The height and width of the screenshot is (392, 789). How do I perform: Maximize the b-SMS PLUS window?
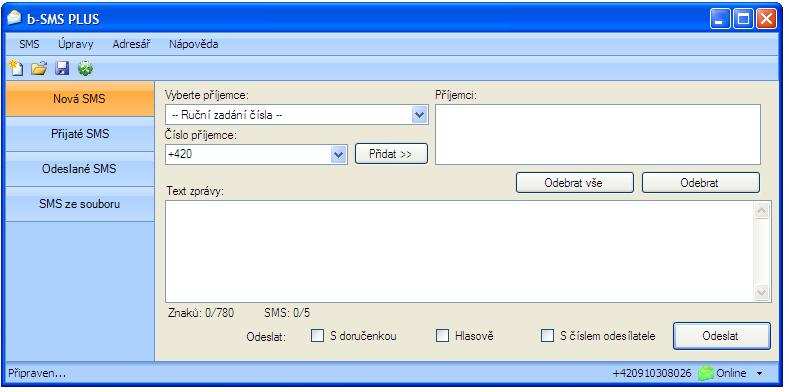click(x=744, y=20)
